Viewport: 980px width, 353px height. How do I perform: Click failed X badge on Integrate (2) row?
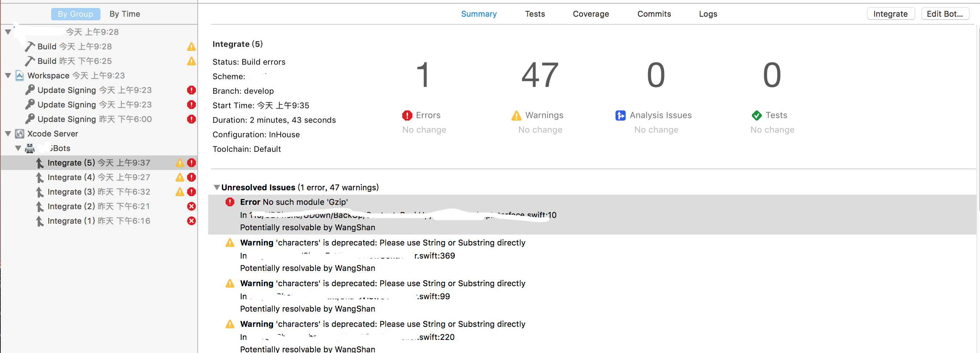[x=192, y=206]
